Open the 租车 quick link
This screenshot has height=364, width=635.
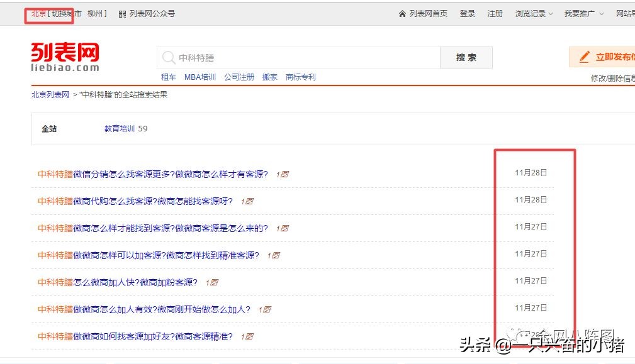[x=169, y=77]
